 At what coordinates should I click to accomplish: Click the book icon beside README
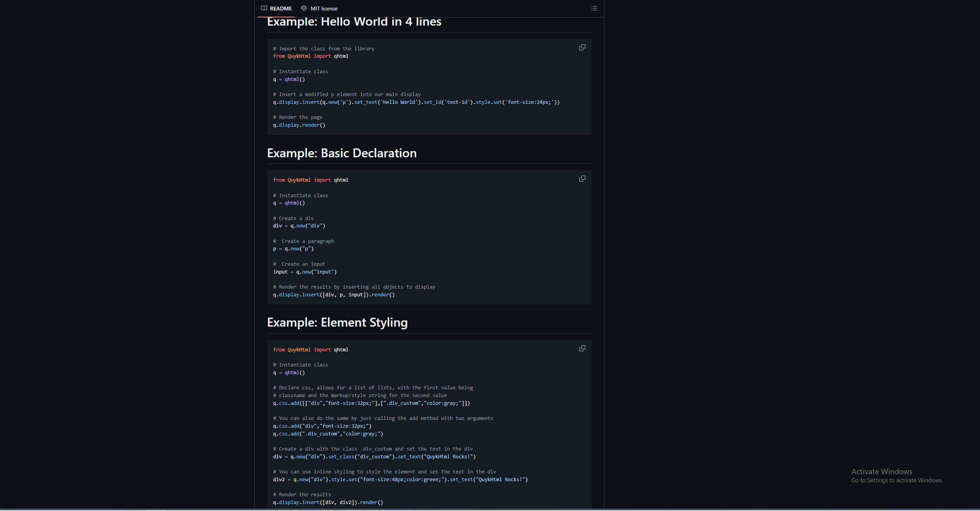tap(264, 8)
